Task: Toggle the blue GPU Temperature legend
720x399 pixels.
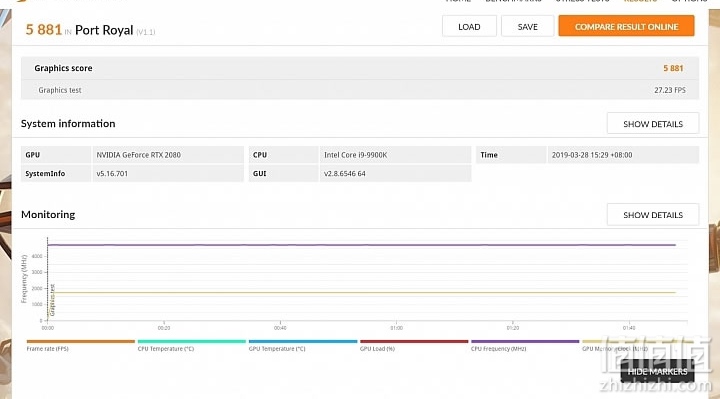Action: (x=303, y=345)
